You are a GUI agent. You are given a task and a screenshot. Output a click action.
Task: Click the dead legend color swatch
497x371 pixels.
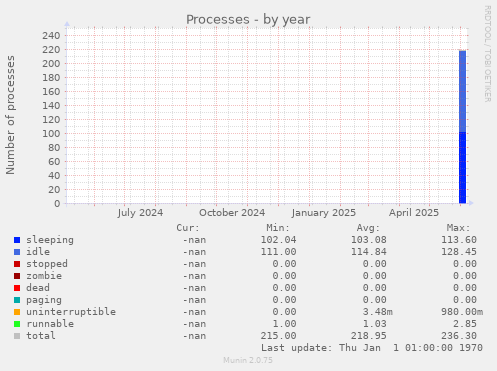point(17,288)
